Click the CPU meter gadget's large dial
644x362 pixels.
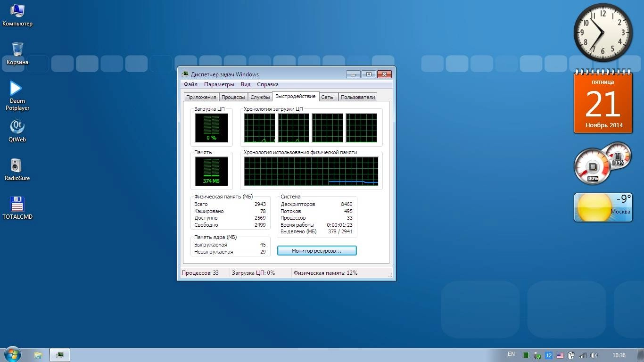[592, 167]
